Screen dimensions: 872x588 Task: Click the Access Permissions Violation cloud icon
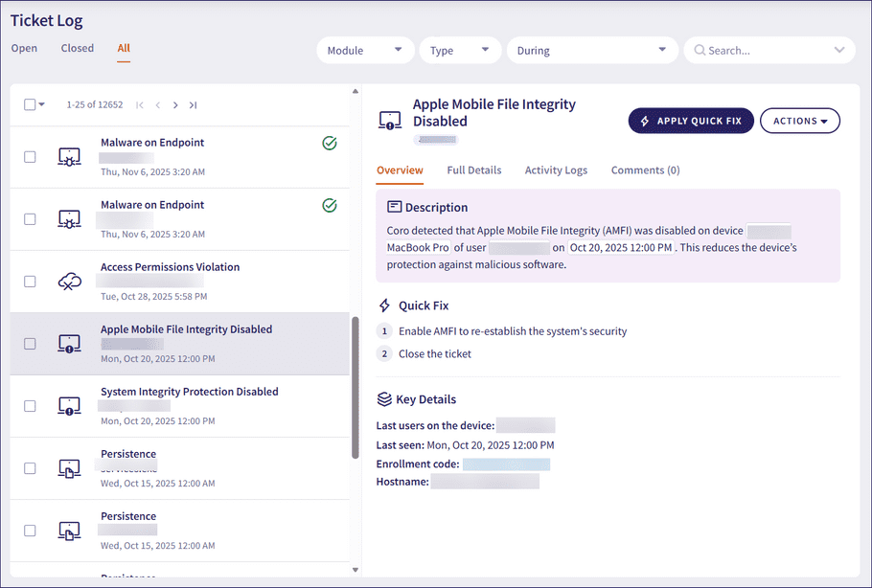coord(69,282)
